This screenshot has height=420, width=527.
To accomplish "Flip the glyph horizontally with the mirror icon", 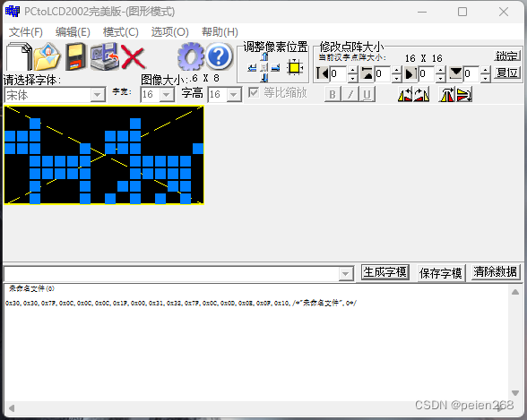I will point(447,94).
